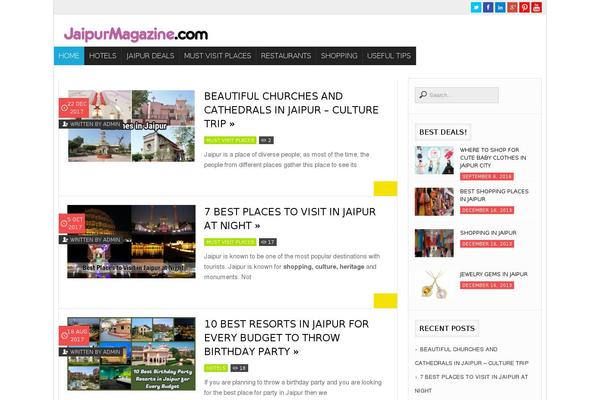Click the 22 Dec 2017 date badge
Image resolution: width=600 pixels, height=400 pixels.
click(74, 108)
